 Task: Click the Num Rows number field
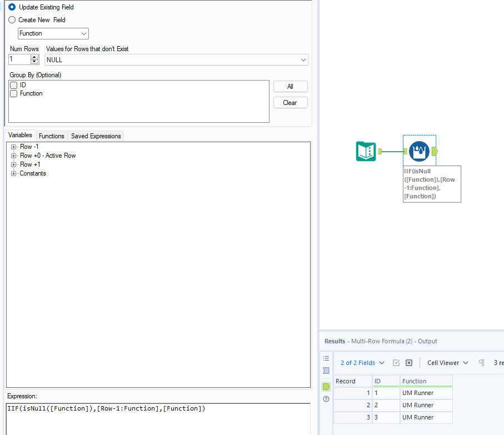pos(19,59)
